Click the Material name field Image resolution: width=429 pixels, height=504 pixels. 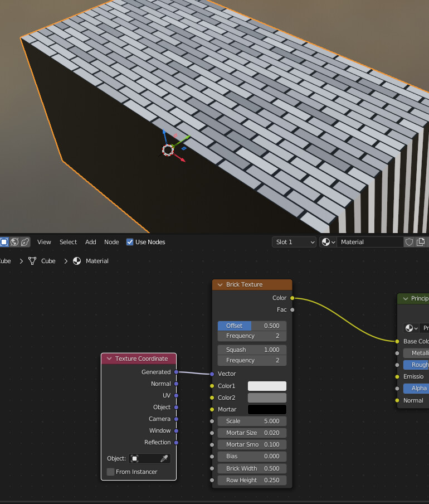370,242
